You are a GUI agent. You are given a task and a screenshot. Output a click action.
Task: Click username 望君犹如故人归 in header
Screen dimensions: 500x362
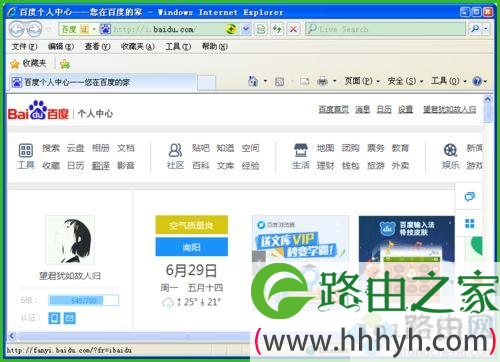click(x=449, y=109)
